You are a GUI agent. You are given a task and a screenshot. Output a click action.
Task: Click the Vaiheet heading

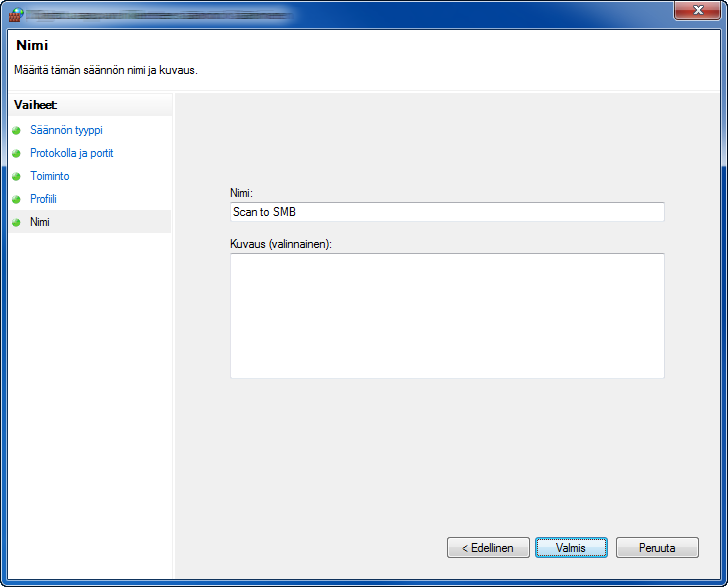(36, 105)
